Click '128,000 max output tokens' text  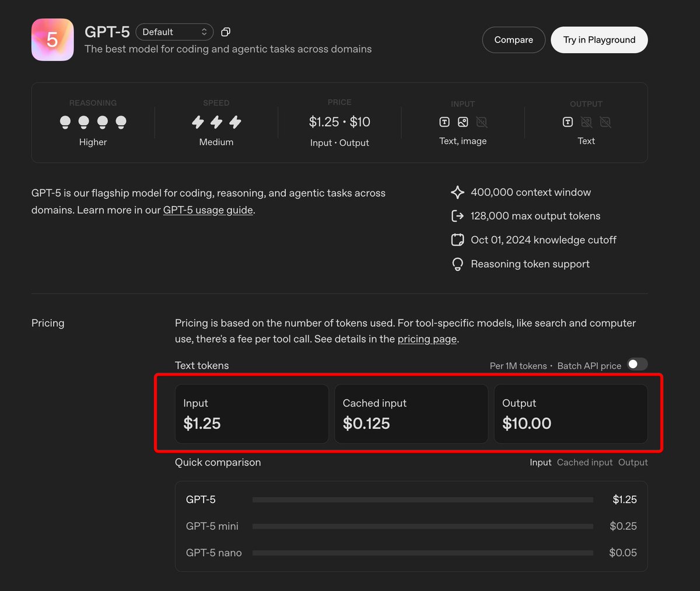click(x=535, y=216)
